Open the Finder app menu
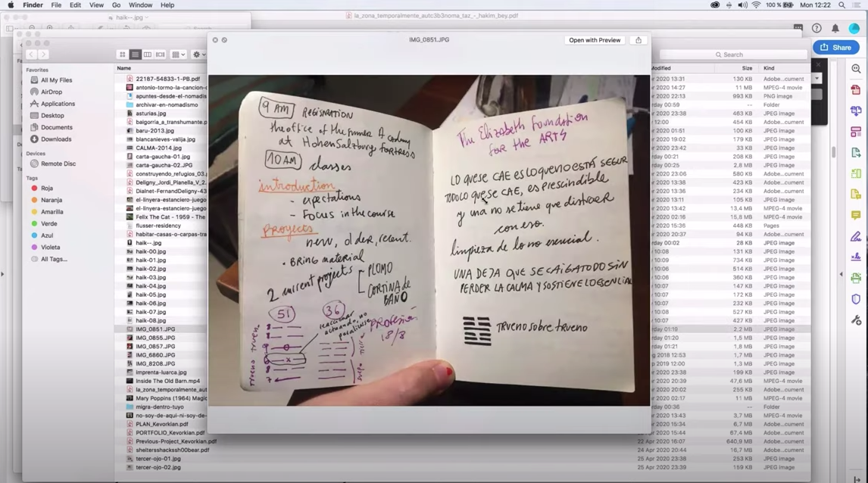 (x=33, y=5)
